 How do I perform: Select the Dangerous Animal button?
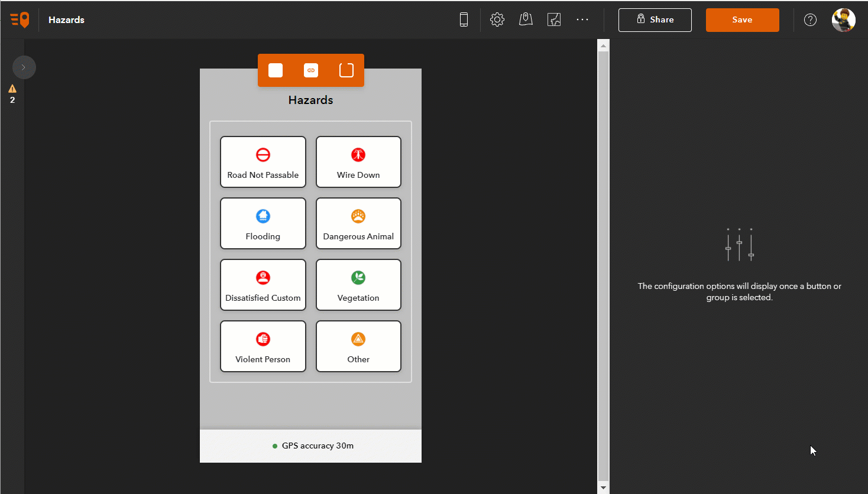pos(358,223)
